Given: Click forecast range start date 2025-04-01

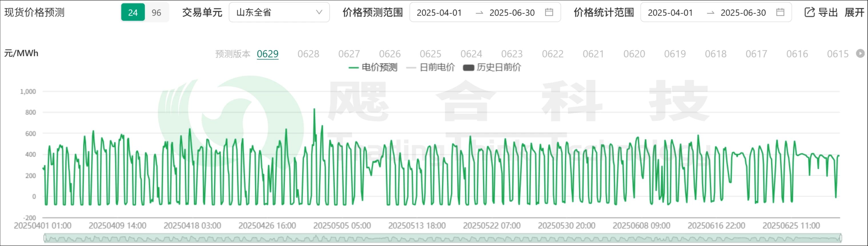Looking at the screenshot, I should [439, 13].
